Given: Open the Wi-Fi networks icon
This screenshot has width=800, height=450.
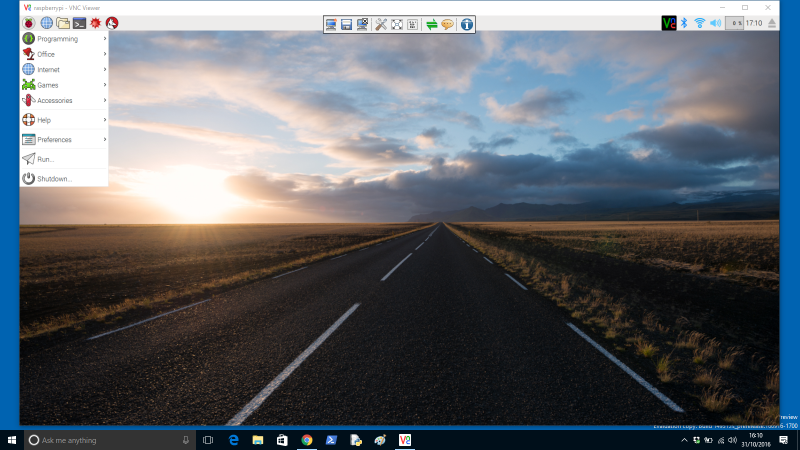Looking at the screenshot, I should [700, 22].
